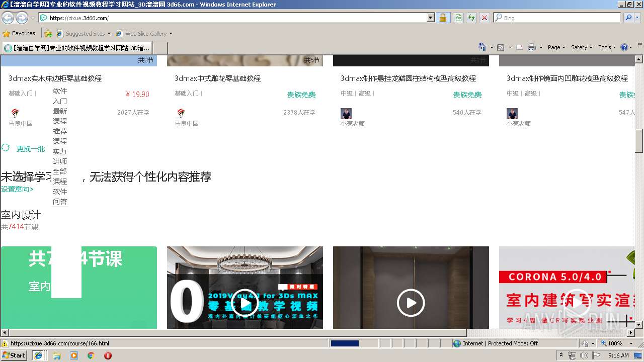Open 3dmax中式雕花零基础教程 course
644x362 pixels.
pos(218,78)
